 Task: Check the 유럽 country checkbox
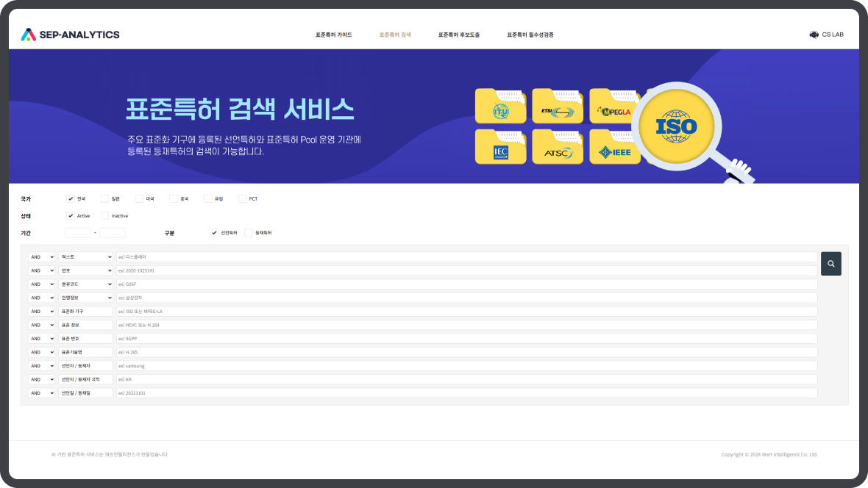[207, 198]
